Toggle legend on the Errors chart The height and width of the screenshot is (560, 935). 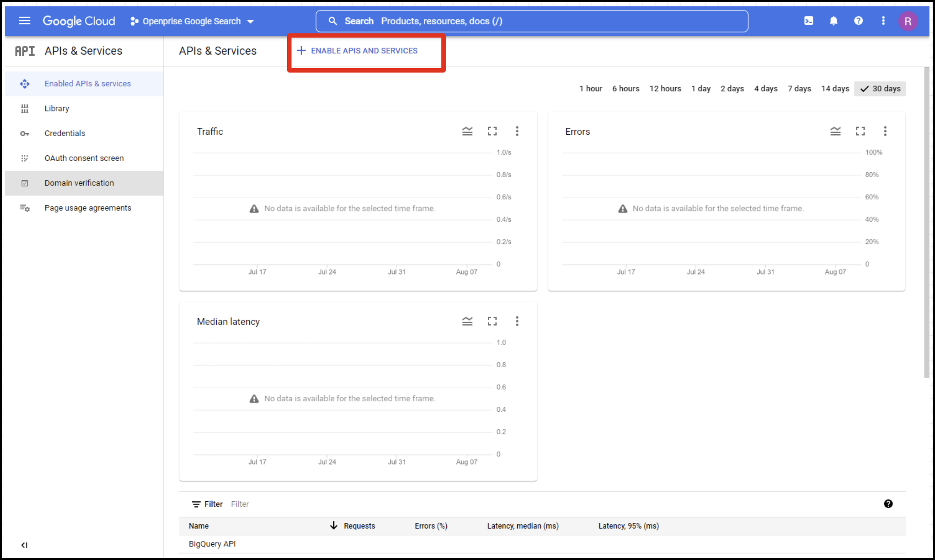coord(835,131)
